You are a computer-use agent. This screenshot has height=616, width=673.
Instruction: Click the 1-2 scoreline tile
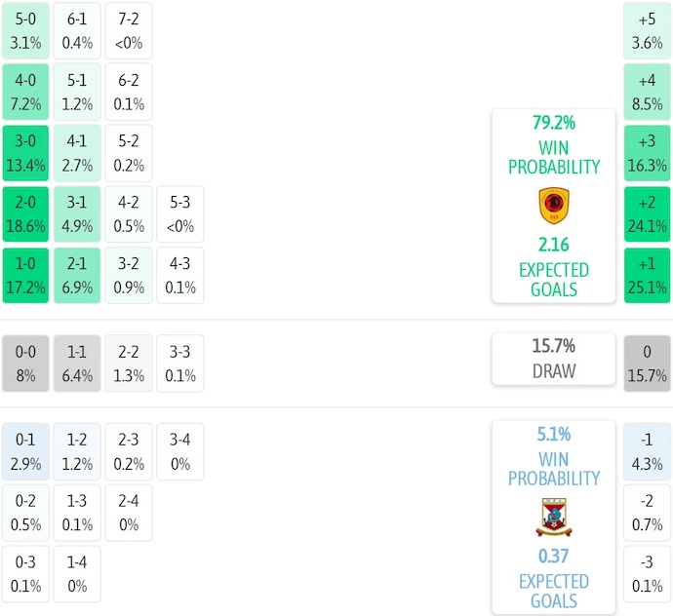(77, 451)
